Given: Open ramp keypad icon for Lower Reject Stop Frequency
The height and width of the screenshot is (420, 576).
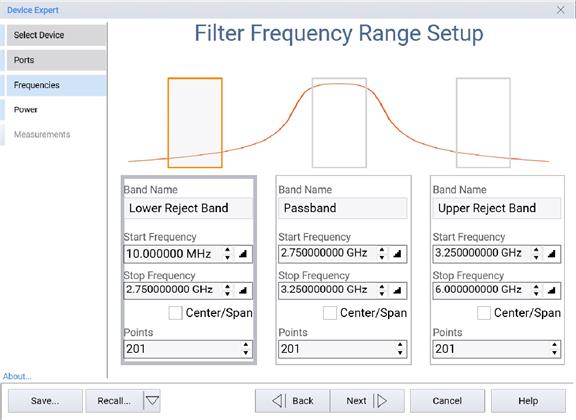Looking at the screenshot, I should point(243,291).
